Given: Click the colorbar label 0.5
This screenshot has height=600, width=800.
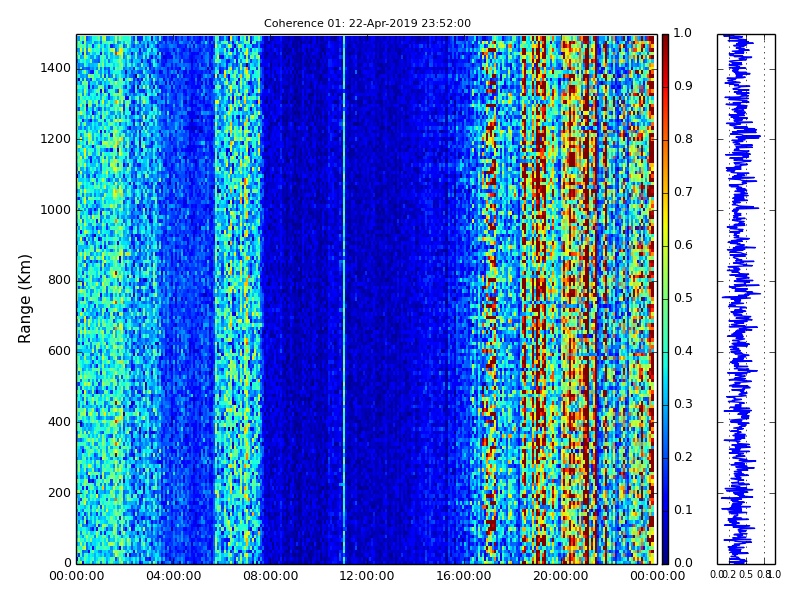Looking at the screenshot, I should point(683,298).
